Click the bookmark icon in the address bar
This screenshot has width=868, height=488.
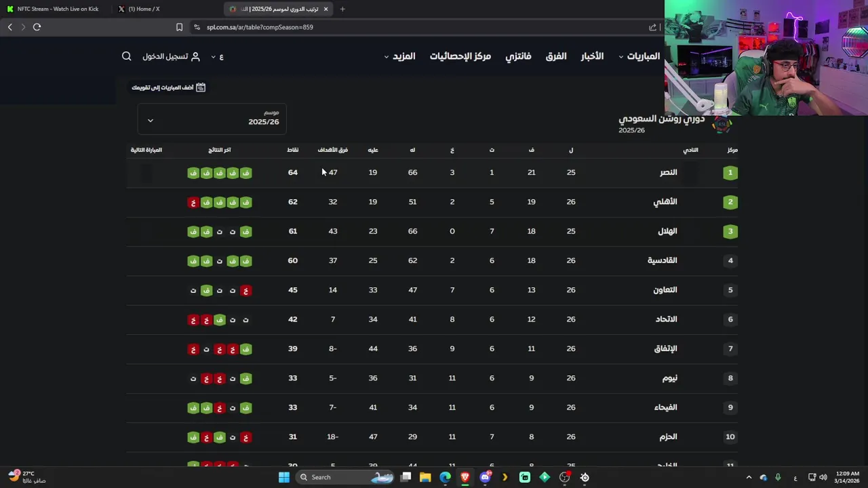click(179, 27)
